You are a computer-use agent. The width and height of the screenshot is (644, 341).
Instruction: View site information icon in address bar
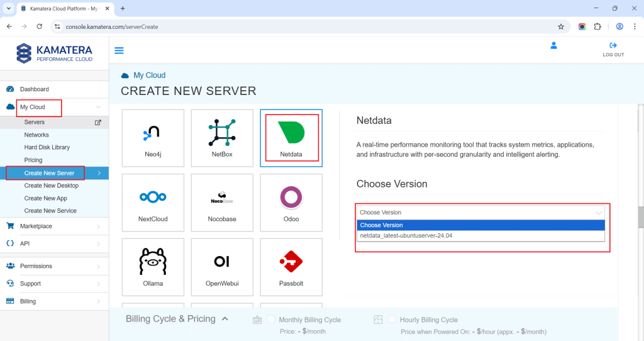tap(57, 26)
